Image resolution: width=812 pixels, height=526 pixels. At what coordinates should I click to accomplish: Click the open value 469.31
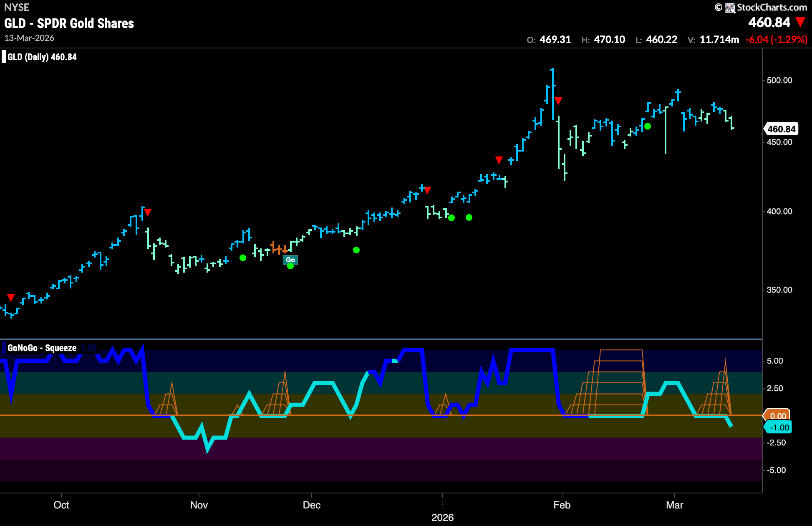(x=555, y=40)
